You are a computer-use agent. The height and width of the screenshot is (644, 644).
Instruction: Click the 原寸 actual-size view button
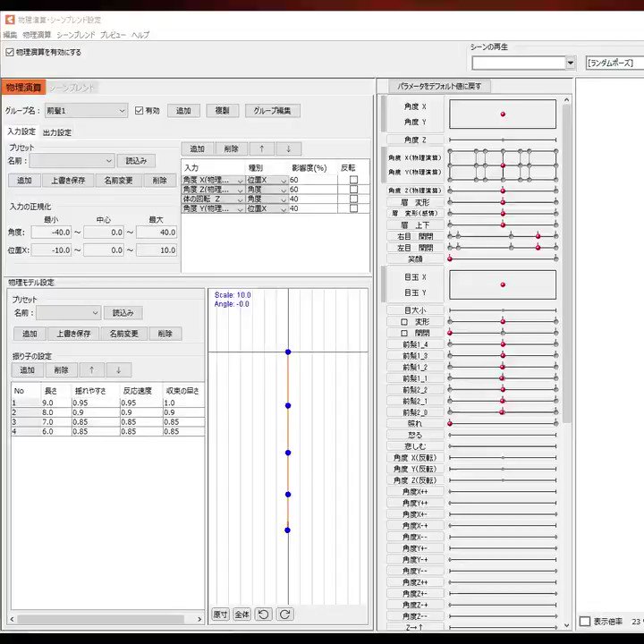click(221, 614)
